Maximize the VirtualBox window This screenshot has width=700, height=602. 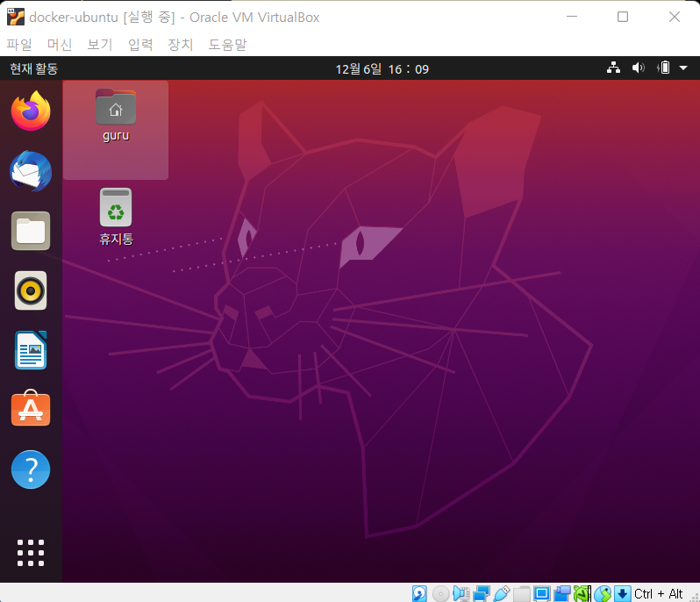(623, 17)
